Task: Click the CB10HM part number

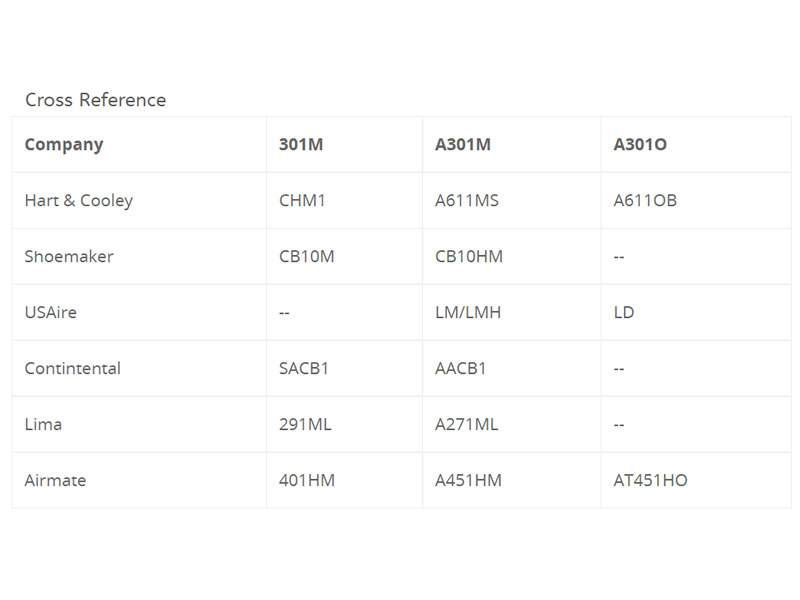Action: [x=469, y=256]
